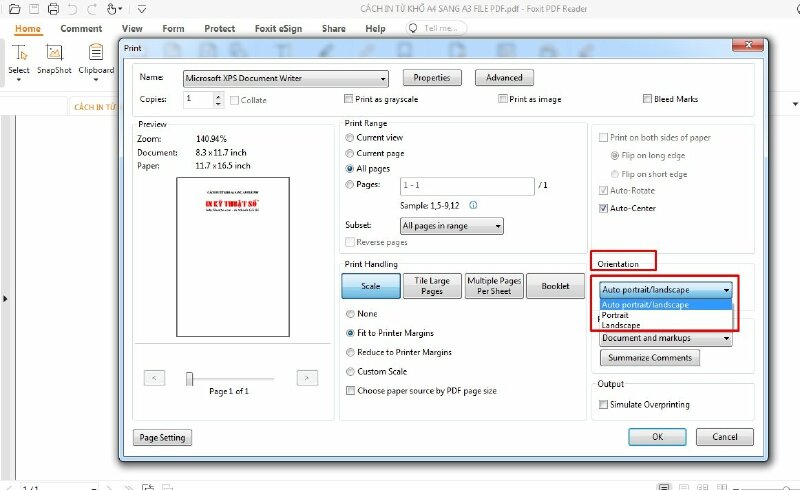Screen dimensions: 800x490
Task: Open the Protect ribbon tab
Action: click(220, 29)
